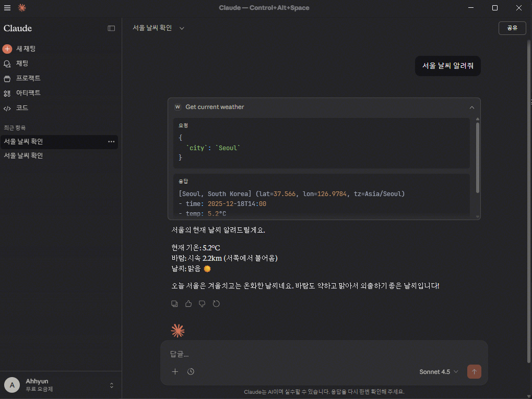Screen dimensions: 532x399
Task: Retry the response with the refresh icon
Action: [x=216, y=304]
